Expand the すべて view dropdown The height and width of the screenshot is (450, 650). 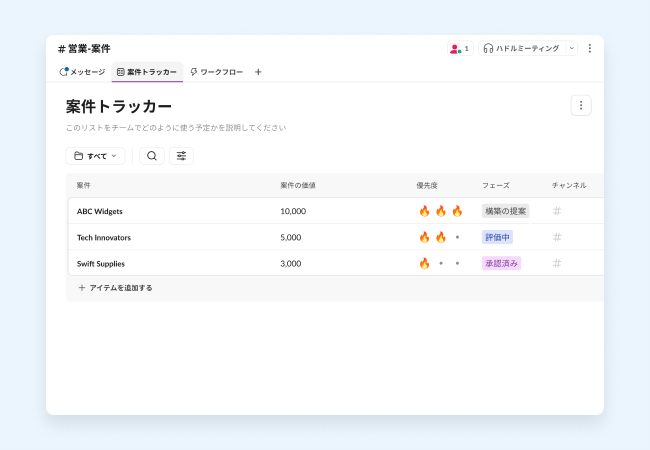(x=96, y=156)
